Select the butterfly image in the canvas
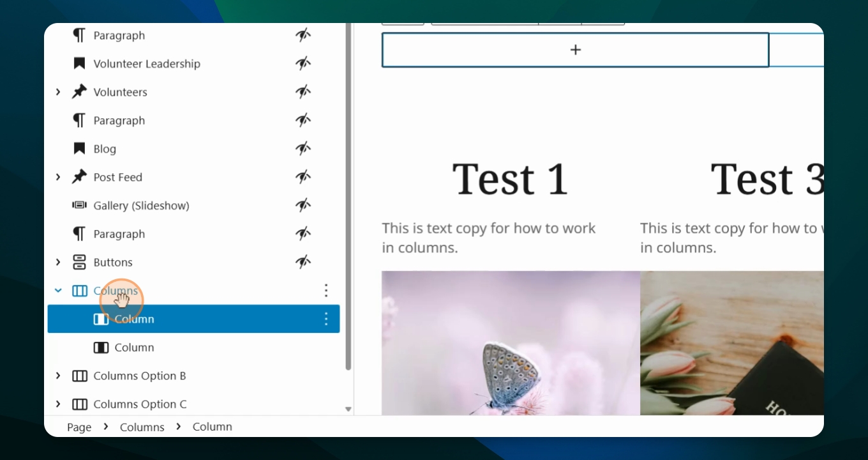Image resolution: width=868 pixels, height=460 pixels. 511,343
